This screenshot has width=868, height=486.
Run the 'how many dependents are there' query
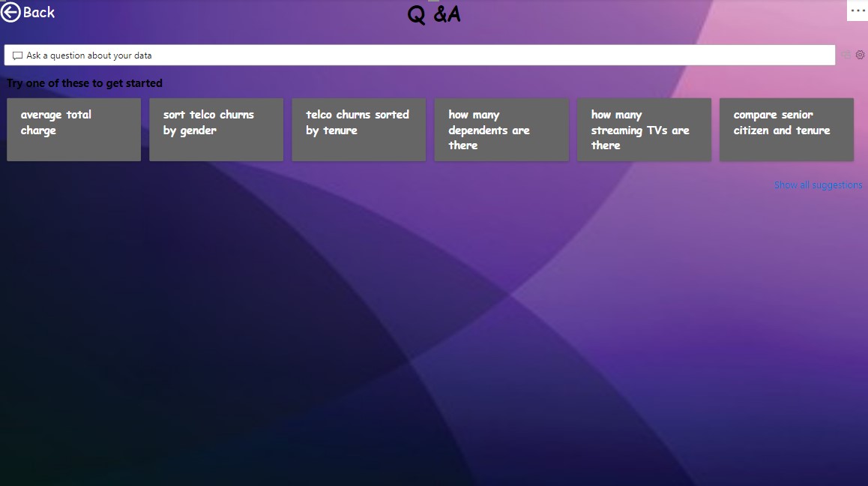(501, 129)
